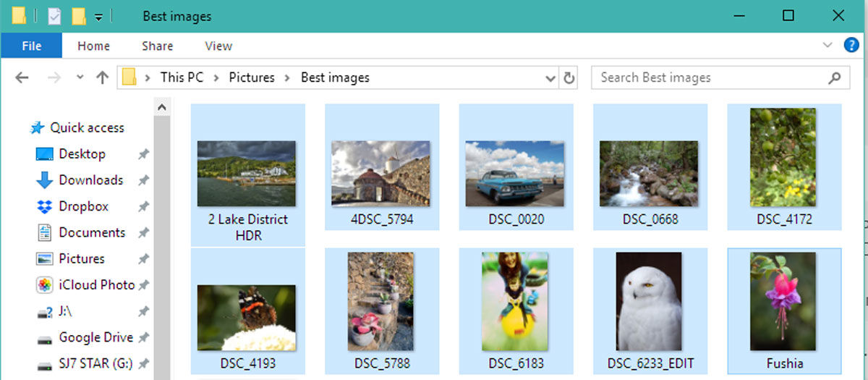The image size is (868, 380).
Task: Unpin Documents using its pin icon
Action: pos(143,232)
